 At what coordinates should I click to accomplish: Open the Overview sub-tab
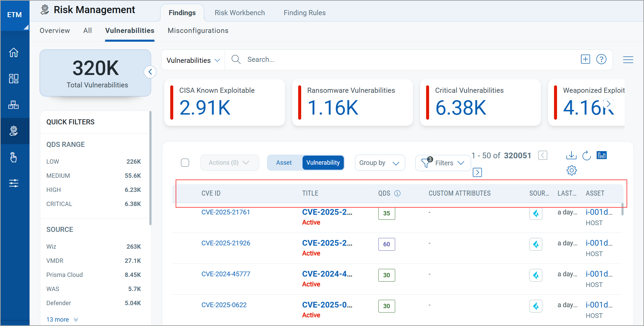point(55,31)
